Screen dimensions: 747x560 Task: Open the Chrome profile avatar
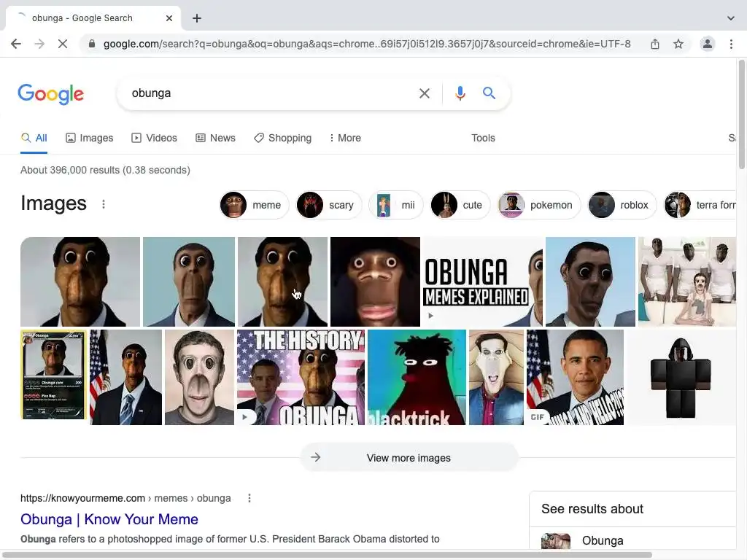[708, 44]
